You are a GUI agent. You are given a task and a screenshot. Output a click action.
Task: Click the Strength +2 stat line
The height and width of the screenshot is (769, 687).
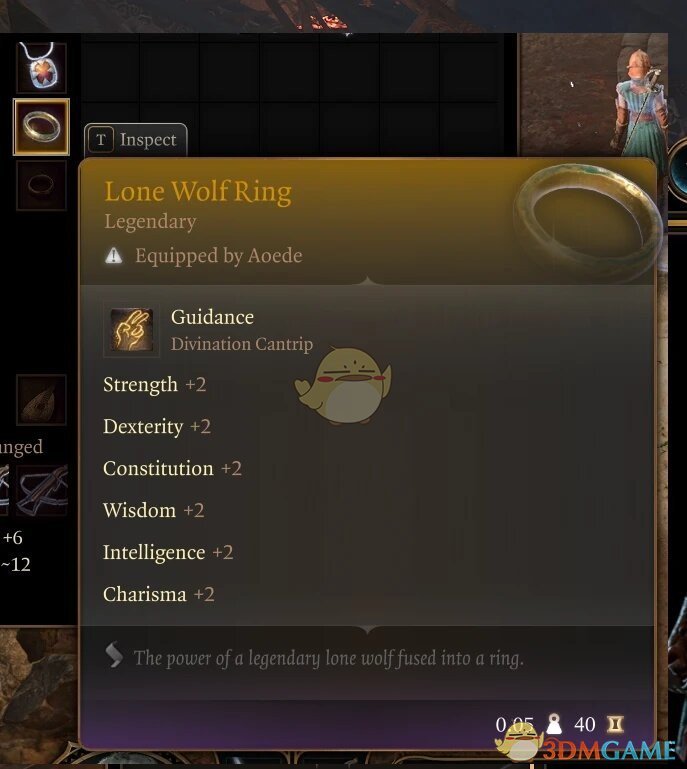click(154, 384)
